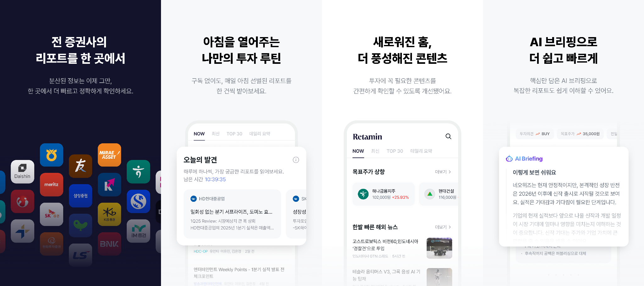Select the 최신 tab under Retamin logo
644x286 pixels.
[x=375, y=151]
